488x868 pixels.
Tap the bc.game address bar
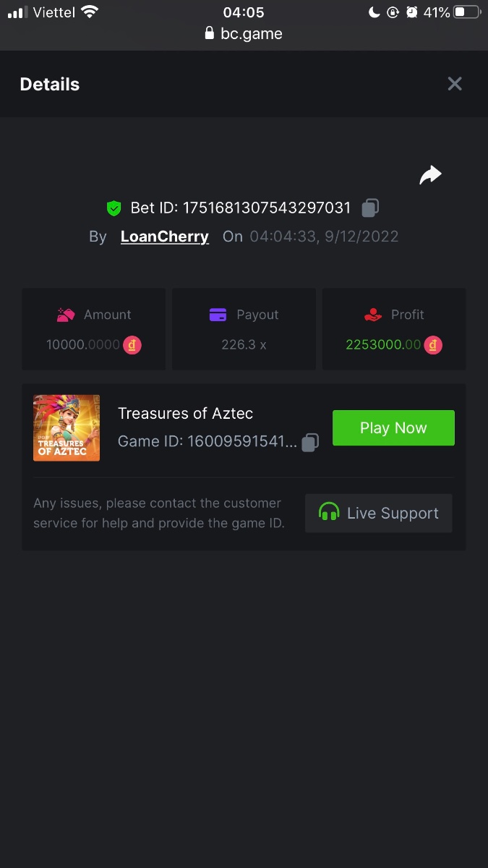tap(244, 33)
